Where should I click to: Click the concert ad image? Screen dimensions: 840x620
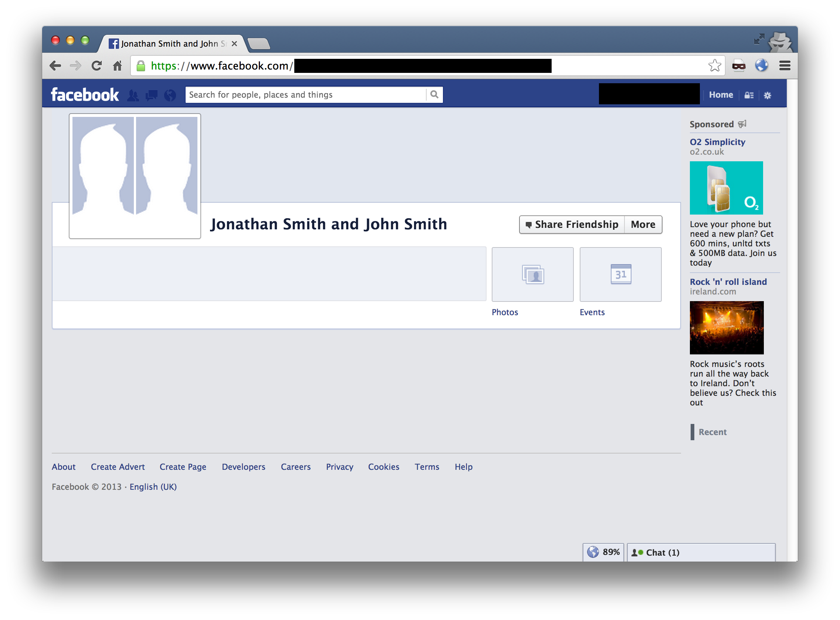pyautogui.click(x=727, y=328)
